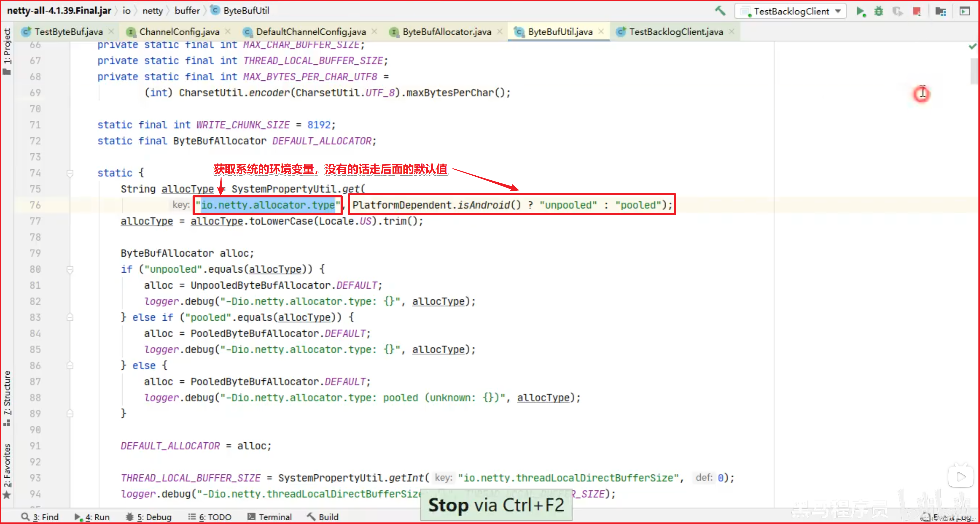Click the Build project hammer icon

(x=720, y=11)
